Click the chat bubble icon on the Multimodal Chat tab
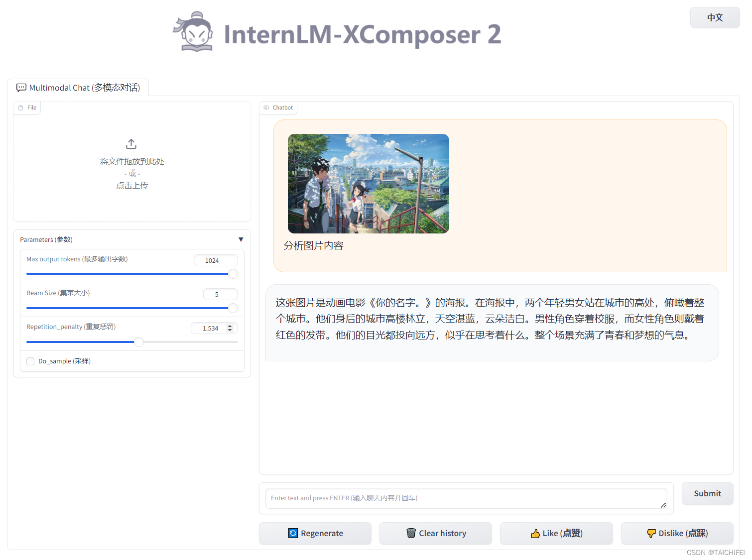This screenshot has width=752, height=560. tap(21, 88)
